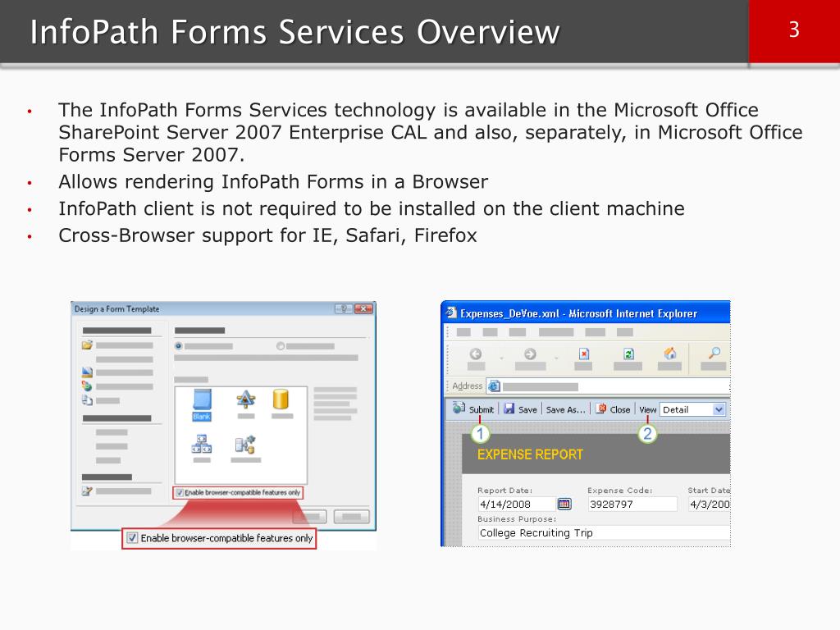Click the EXPENSE REPORT heading
Image resolution: width=840 pixels, height=630 pixels.
coord(530,454)
